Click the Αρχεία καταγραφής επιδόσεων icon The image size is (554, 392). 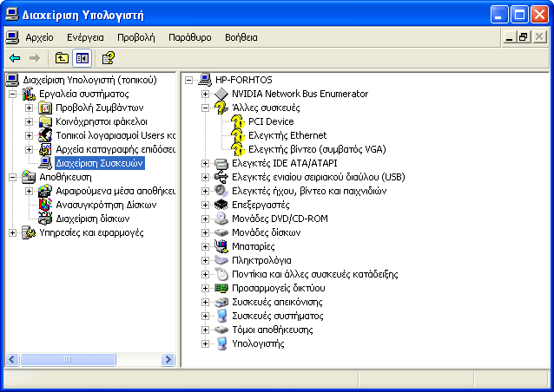point(45,149)
